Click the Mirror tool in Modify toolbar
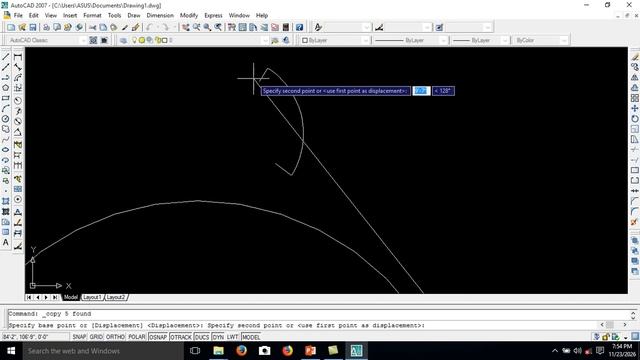The height and width of the screenshot is (360, 640). coord(635,77)
